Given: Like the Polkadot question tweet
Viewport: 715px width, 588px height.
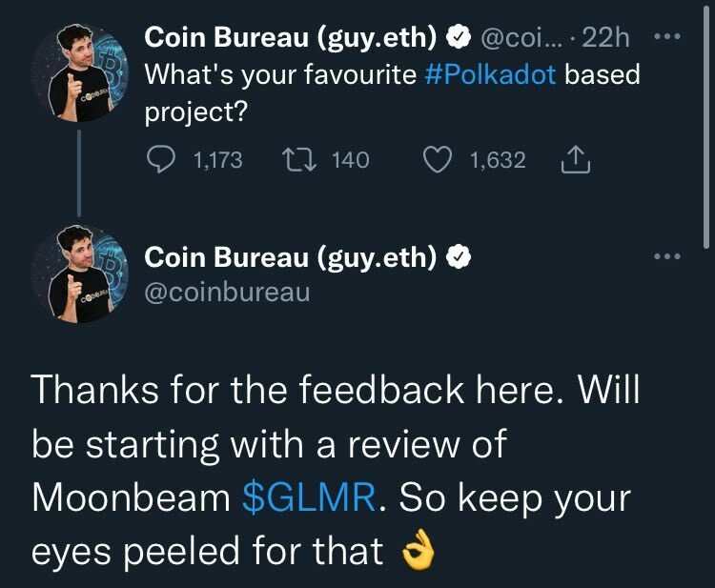Looking at the screenshot, I should [438, 160].
